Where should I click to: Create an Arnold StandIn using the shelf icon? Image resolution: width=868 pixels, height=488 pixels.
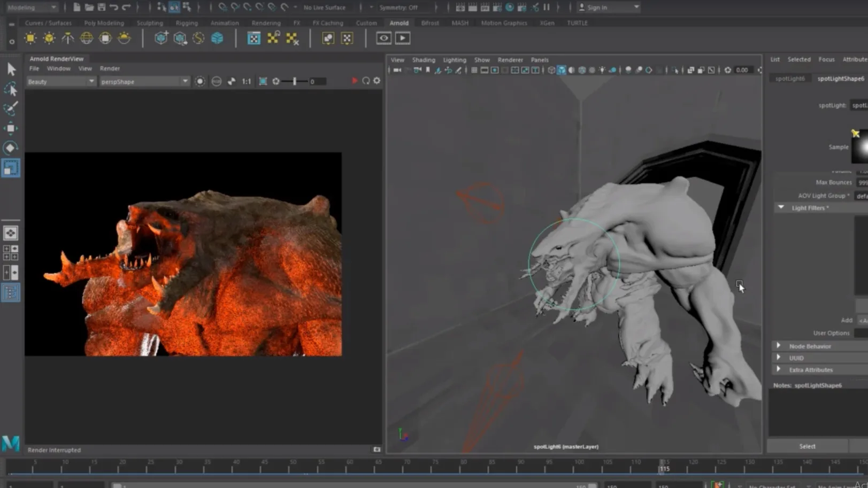pos(161,38)
